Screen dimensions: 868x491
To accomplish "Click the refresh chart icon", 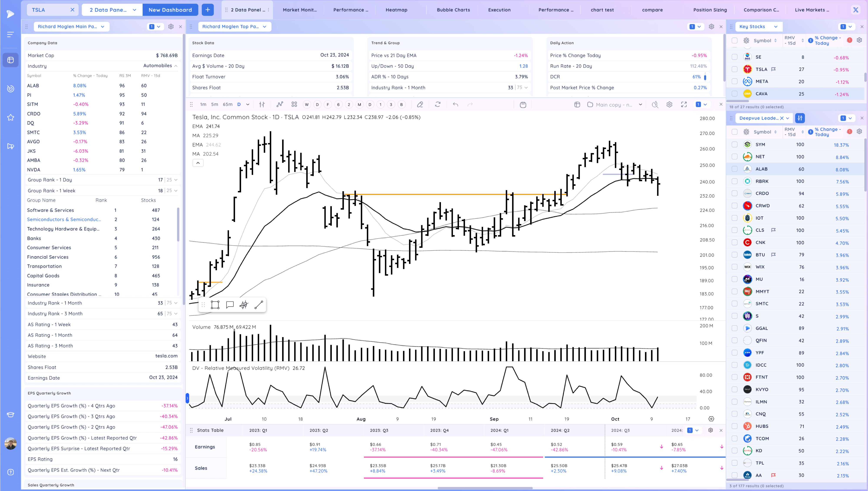I will click(x=437, y=105).
